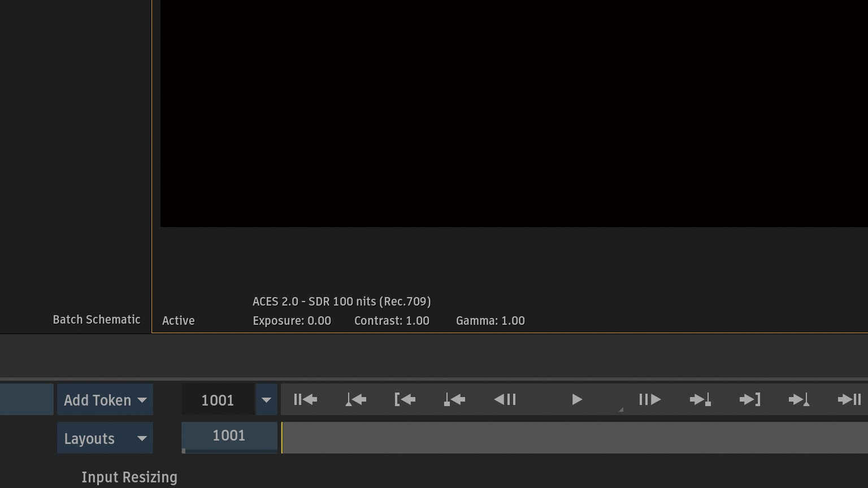Click the Exposure: 0.00 viewer setting
Image resolution: width=868 pixels, height=488 pixels.
[292, 321]
